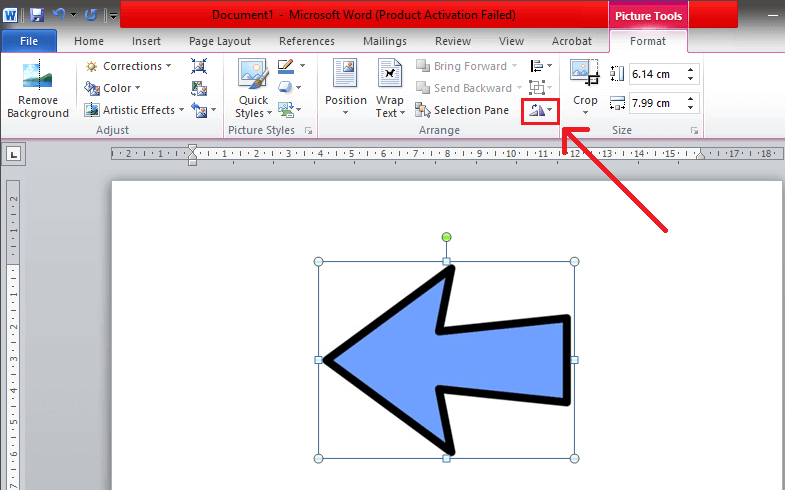Screen dimensions: 785x490
Task: Click the Crop button
Action: tap(585, 88)
